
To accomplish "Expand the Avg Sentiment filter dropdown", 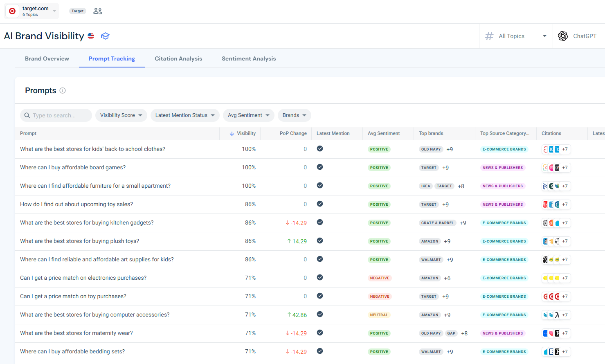I will 249,115.
